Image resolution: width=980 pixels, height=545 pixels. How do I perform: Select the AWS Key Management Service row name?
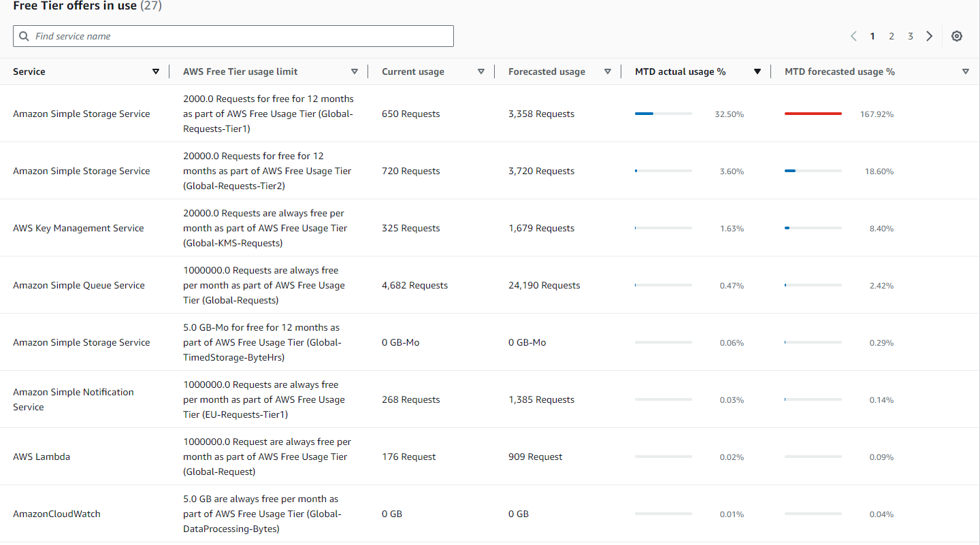pyautogui.click(x=78, y=228)
